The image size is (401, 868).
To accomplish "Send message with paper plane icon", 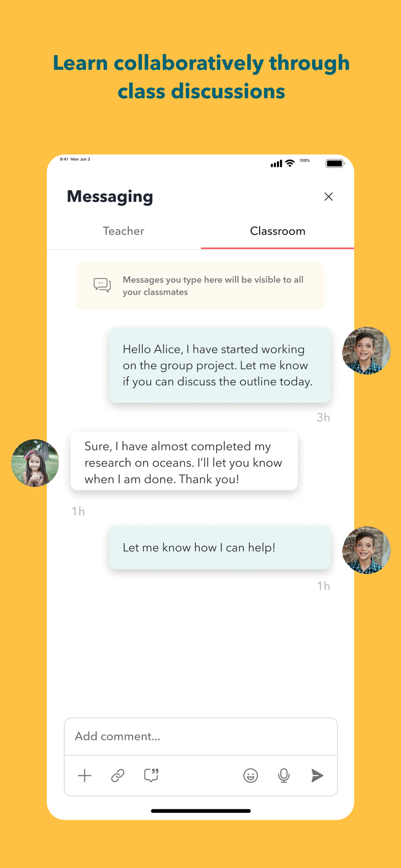I will point(317,776).
